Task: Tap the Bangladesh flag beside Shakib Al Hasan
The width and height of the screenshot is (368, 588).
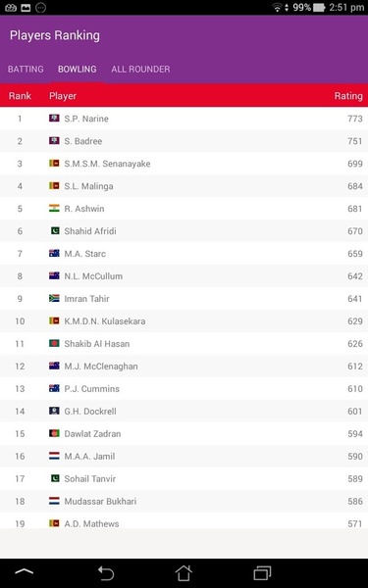Action: pos(54,344)
